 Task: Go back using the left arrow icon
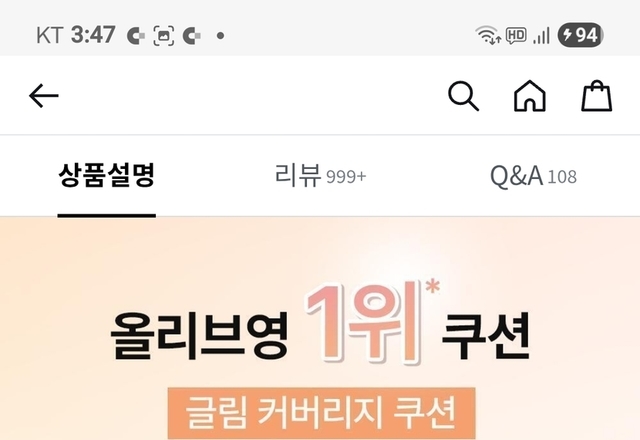coord(44,96)
